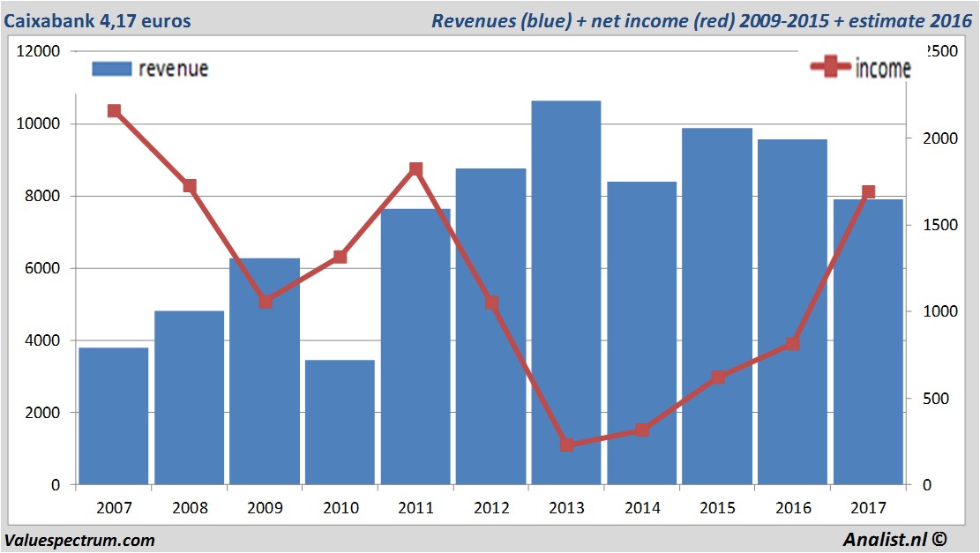Select the 2007 revenue bar
The width and height of the screenshot is (980, 553).
point(114,416)
